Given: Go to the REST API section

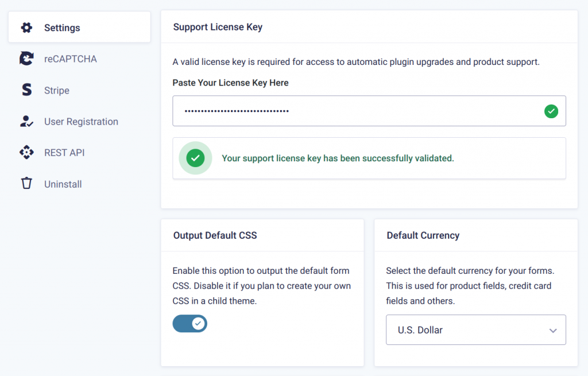Looking at the screenshot, I should (x=64, y=152).
